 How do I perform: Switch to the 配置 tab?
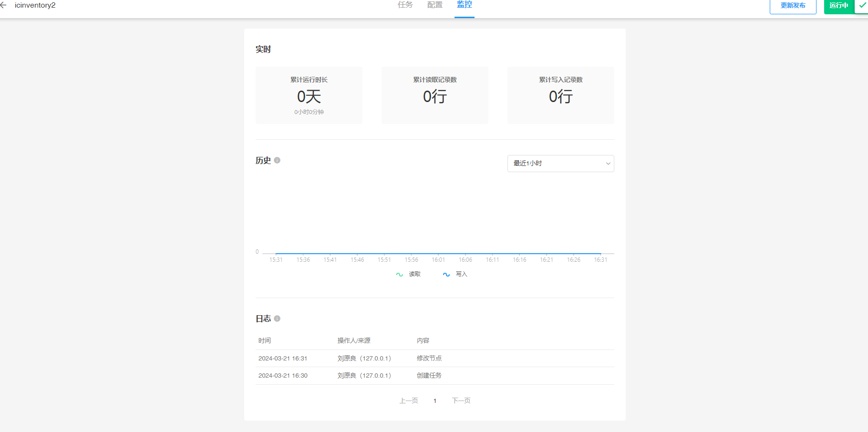pyautogui.click(x=434, y=5)
